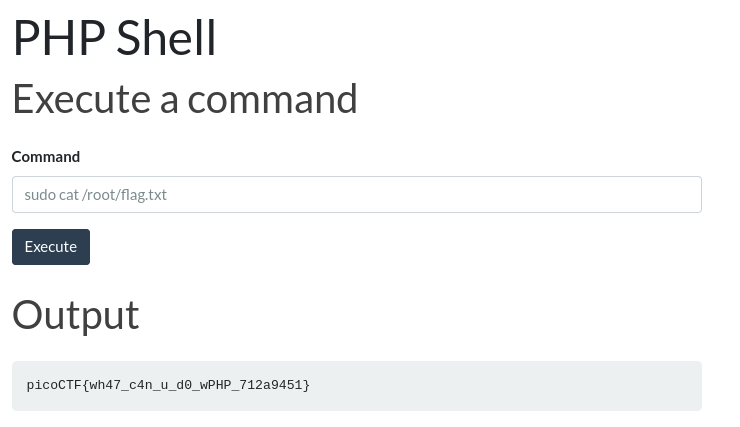
Task: Click the word 'Execute' in the subheading
Action: pos(82,99)
